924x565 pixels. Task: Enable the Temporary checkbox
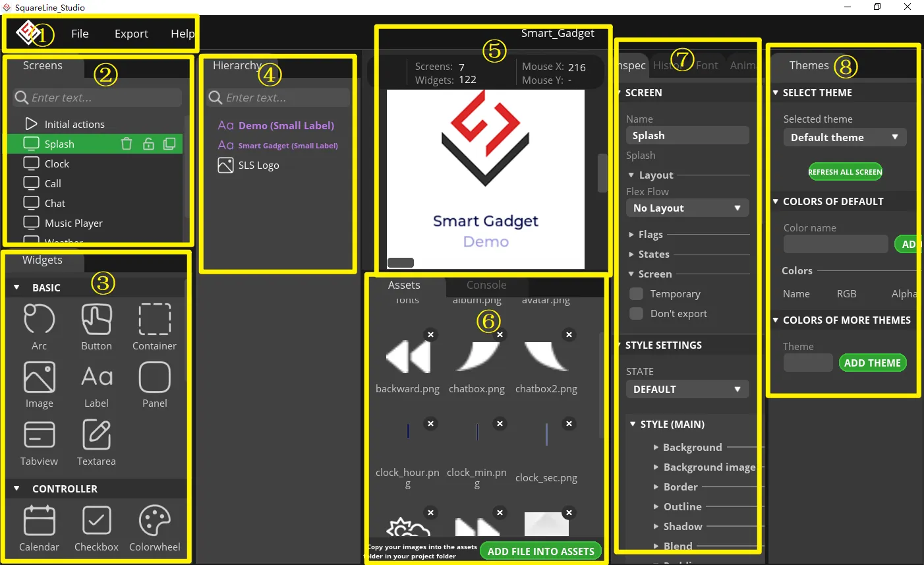click(636, 294)
